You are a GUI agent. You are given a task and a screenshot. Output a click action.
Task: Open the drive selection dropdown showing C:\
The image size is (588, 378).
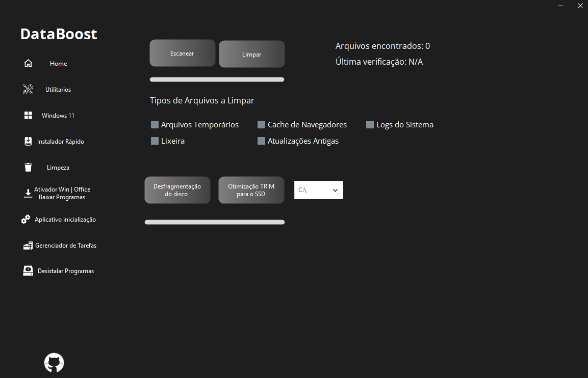(318, 190)
